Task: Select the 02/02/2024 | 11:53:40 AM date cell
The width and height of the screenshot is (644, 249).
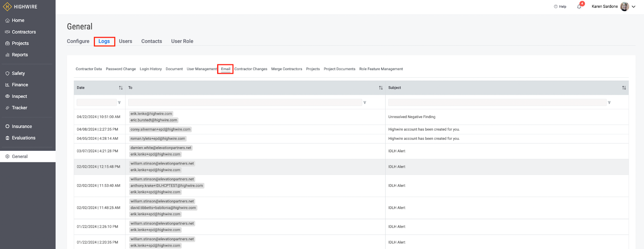Action: (x=99, y=186)
